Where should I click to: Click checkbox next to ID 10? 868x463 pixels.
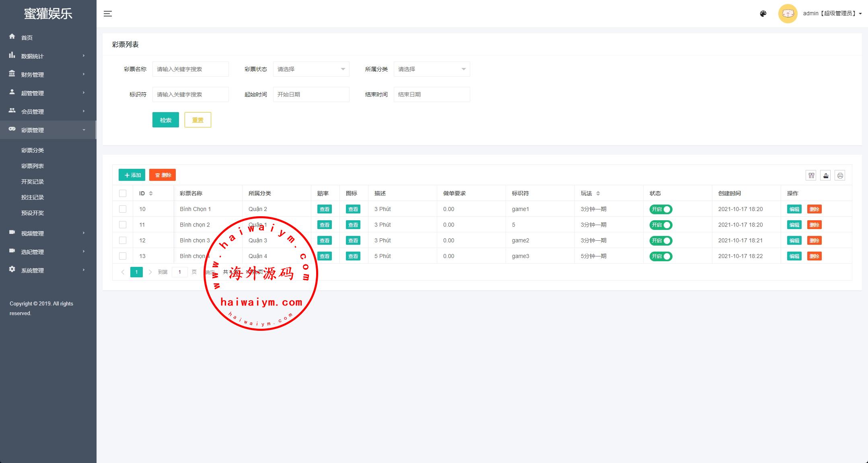click(122, 209)
